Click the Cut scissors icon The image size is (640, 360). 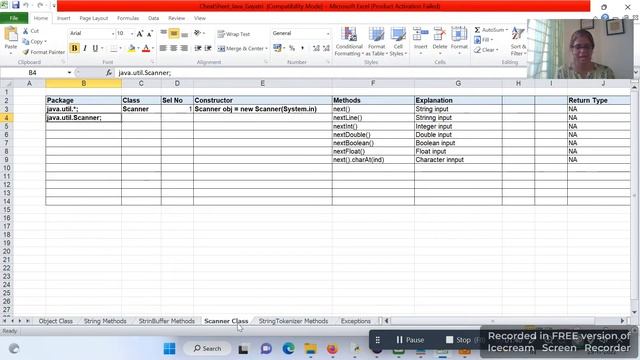point(26,31)
